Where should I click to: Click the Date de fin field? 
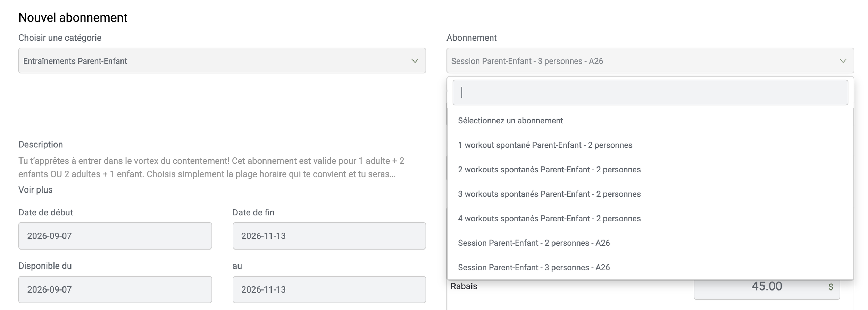[x=329, y=236]
